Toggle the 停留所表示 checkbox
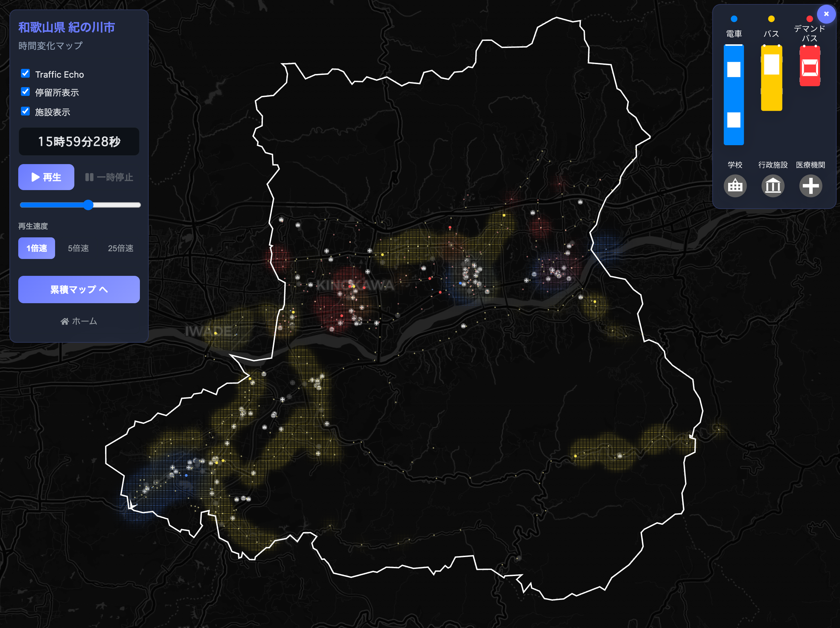The height and width of the screenshot is (628, 840). tap(25, 92)
